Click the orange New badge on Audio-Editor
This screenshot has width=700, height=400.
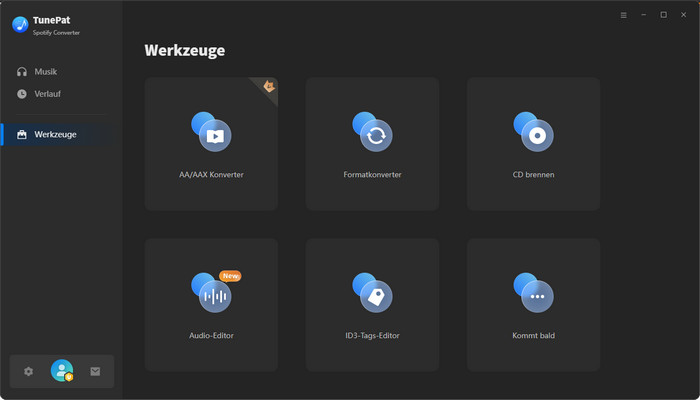(230, 276)
